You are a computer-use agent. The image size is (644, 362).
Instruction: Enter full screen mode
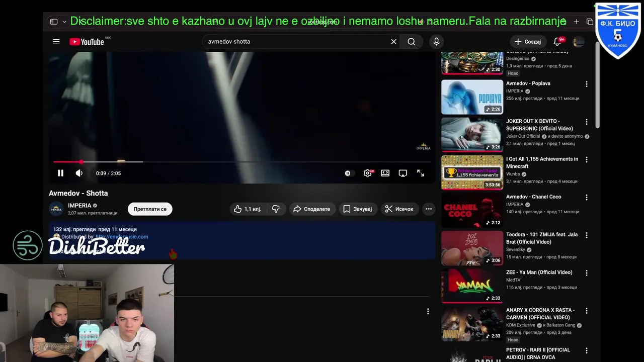pos(421,173)
